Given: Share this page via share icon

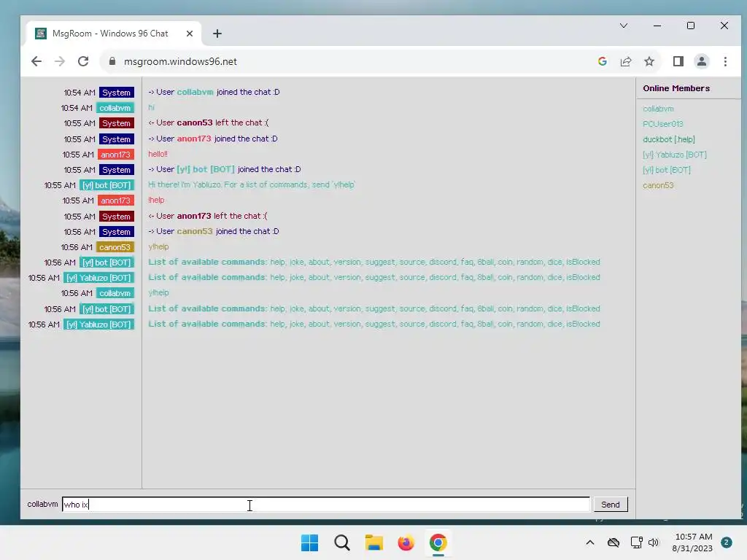Looking at the screenshot, I should [x=625, y=61].
